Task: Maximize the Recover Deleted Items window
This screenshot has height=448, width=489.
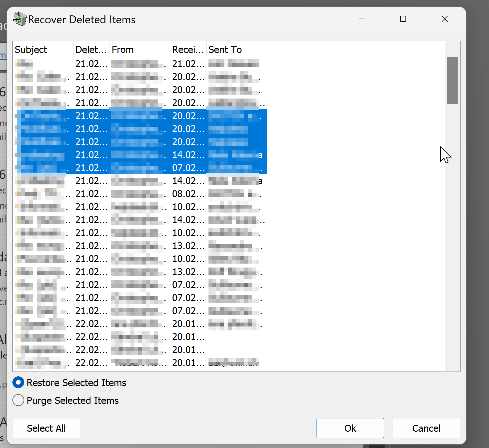Action: pyautogui.click(x=403, y=19)
